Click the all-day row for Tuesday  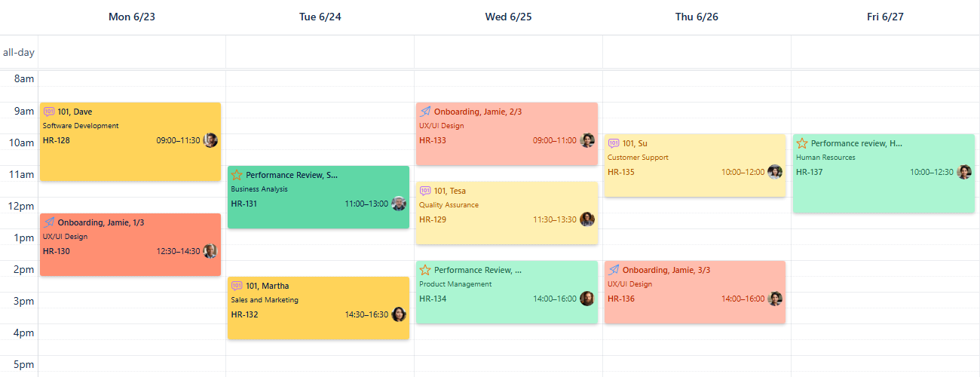coord(320,53)
